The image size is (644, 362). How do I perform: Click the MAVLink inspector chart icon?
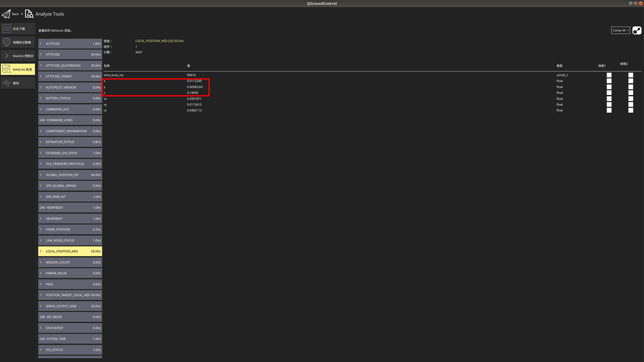[x=6, y=69]
